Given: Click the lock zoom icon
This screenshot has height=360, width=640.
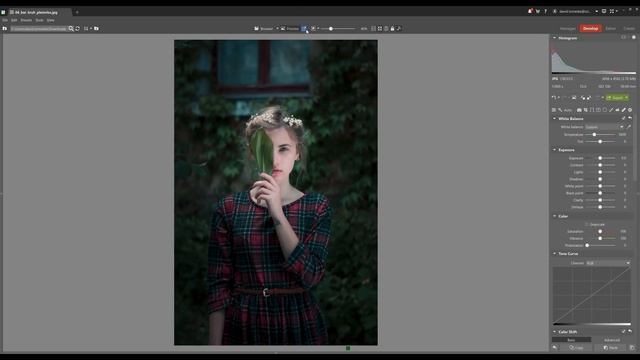Looking at the screenshot, I should click(393, 29).
